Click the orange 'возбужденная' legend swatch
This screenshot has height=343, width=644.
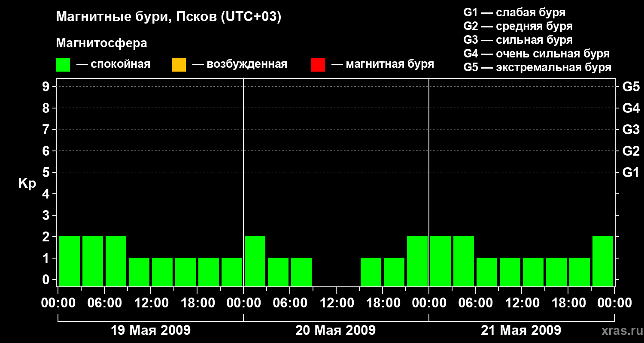tap(179, 65)
